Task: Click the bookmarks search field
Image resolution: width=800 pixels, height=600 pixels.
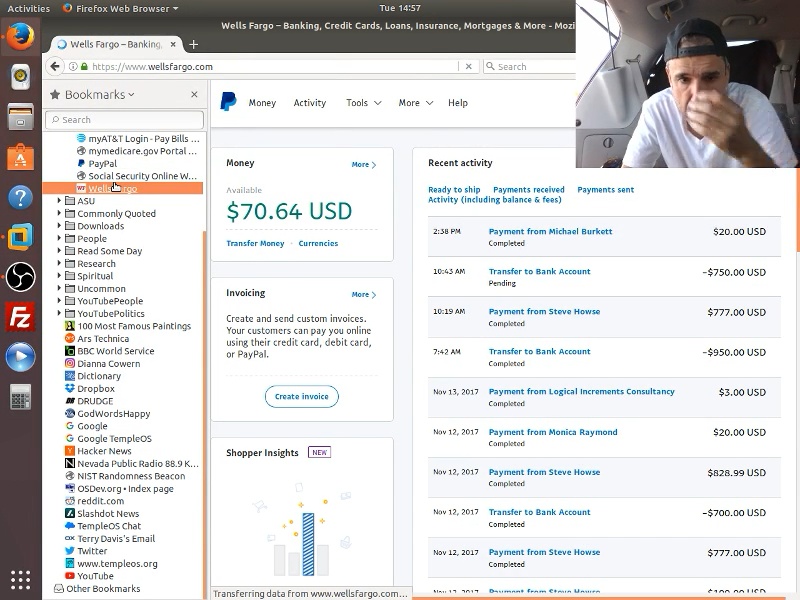Action: click(x=124, y=119)
